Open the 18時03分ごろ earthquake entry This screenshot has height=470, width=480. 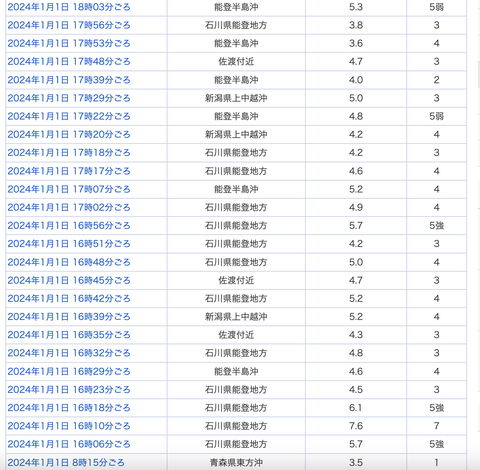coord(69,7)
